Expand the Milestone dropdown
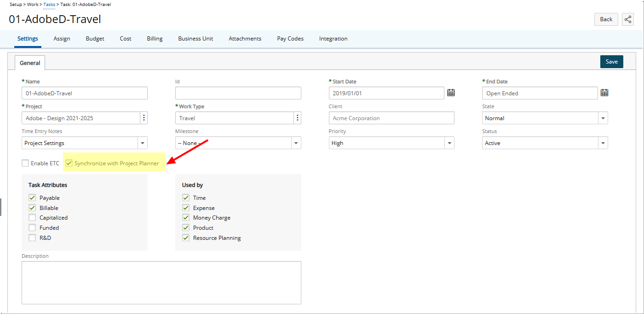The height and width of the screenshot is (314, 644). click(x=296, y=143)
